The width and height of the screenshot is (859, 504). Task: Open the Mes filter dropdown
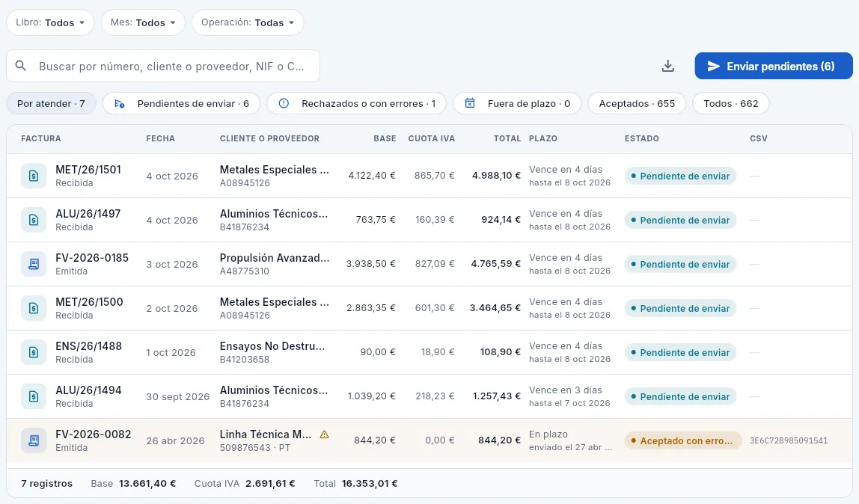coord(143,22)
